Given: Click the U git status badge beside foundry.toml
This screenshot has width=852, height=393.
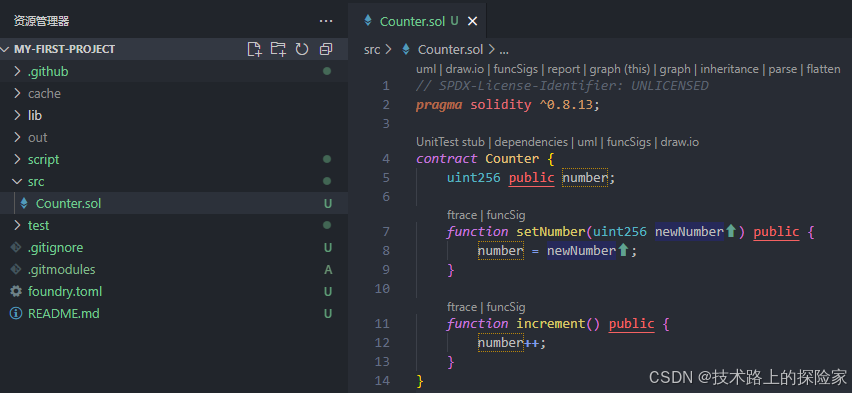Looking at the screenshot, I should [328, 291].
